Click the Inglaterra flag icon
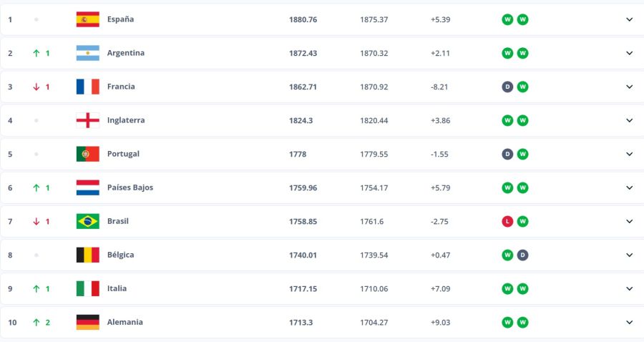Viewport: 644px width, 342px height. coord(87,120)
